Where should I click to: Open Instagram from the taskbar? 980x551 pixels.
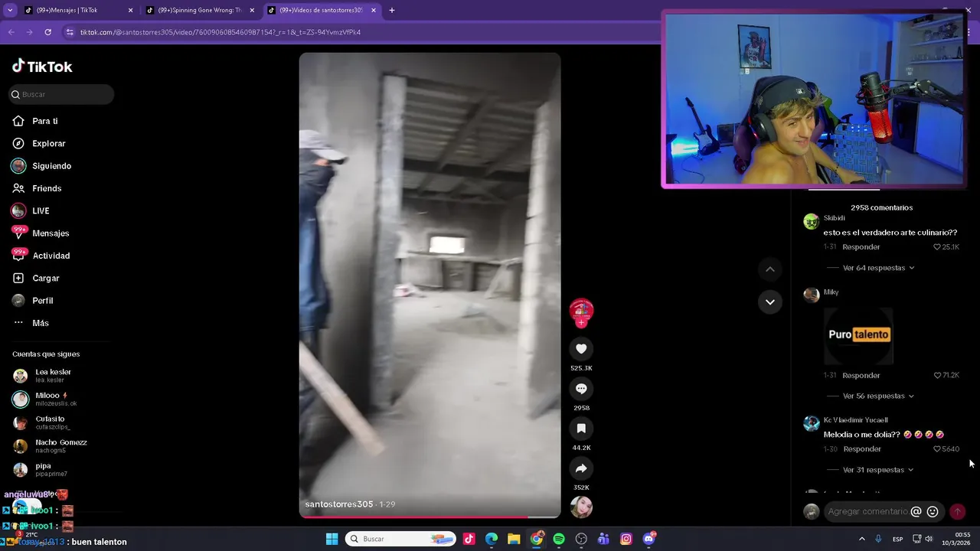click(x=626, y=539)
